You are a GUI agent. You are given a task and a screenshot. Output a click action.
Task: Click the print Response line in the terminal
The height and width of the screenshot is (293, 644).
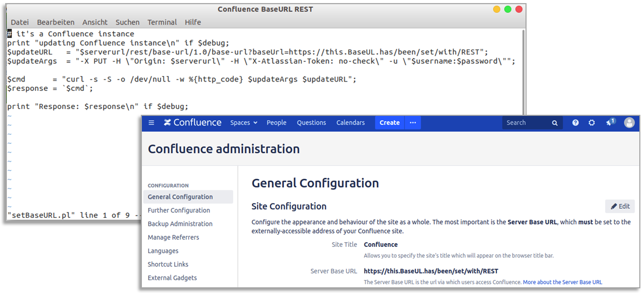tap(98, 106)
